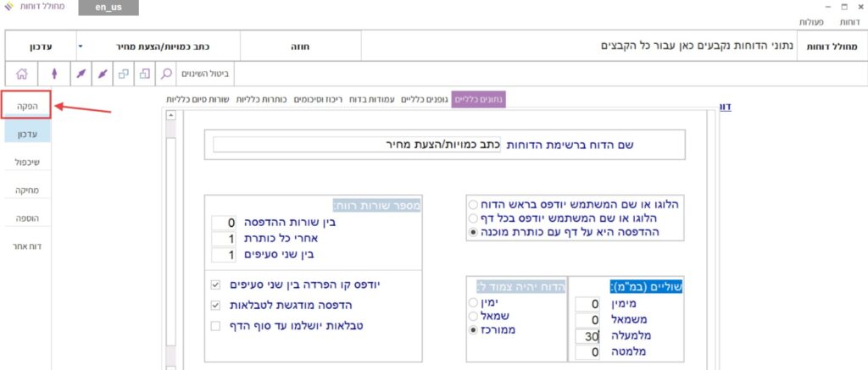Image resolution: width=868 pixels, height=370 pixels.
Task: Click the app logo icon in title bar
Action: 8,8
